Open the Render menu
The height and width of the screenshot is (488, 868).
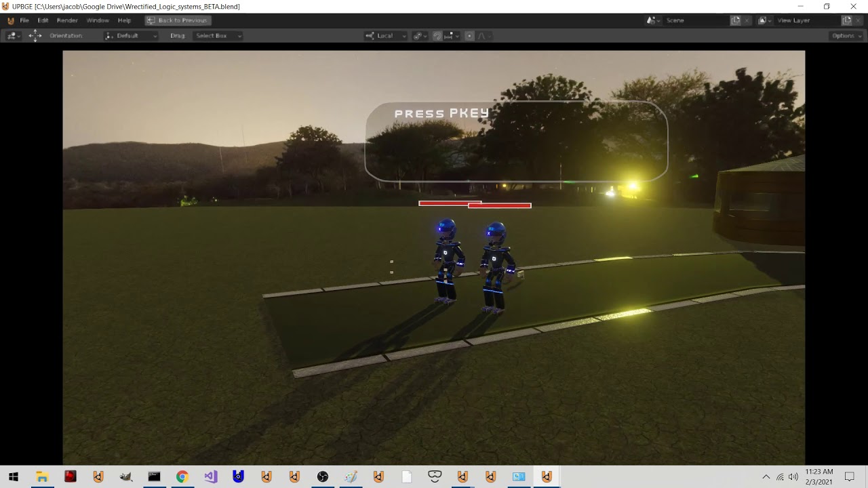tap(66, 20)
